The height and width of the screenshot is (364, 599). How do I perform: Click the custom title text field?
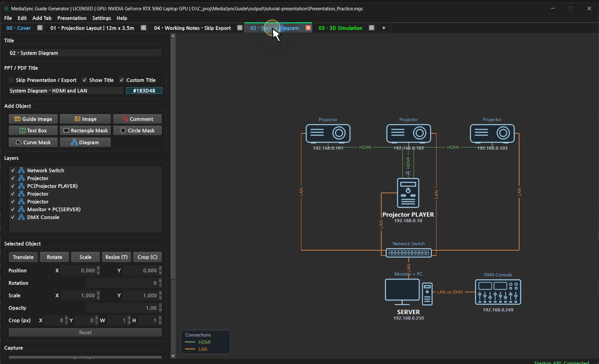click(x=66, y=91)
